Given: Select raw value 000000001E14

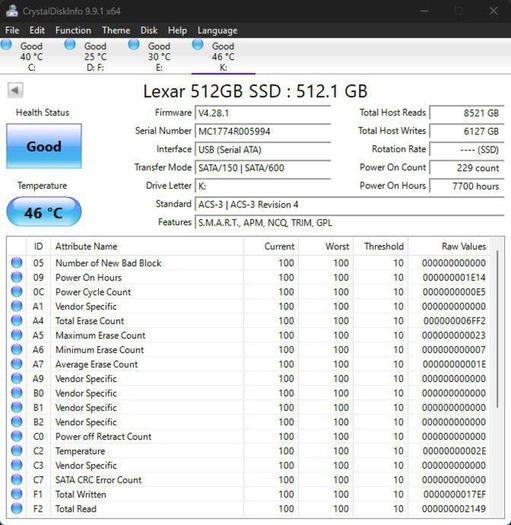Looking at the screenshot, I should [x=454, y=277].
